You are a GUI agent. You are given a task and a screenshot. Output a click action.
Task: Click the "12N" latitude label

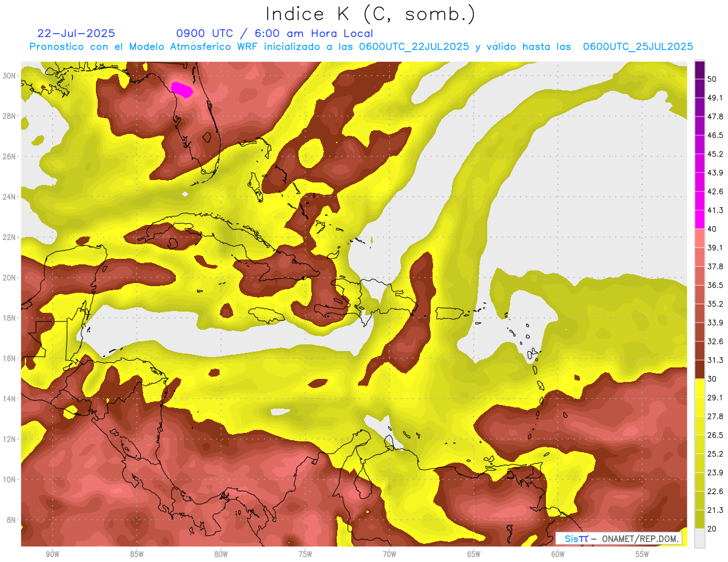(x=10, y=439)
